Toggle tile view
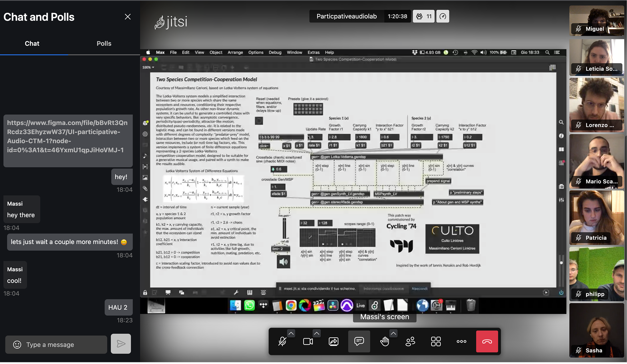 (x=436, y=341)
